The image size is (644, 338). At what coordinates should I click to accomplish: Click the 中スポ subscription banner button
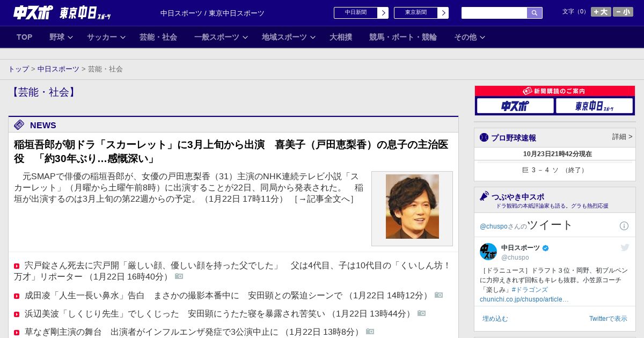515,106
